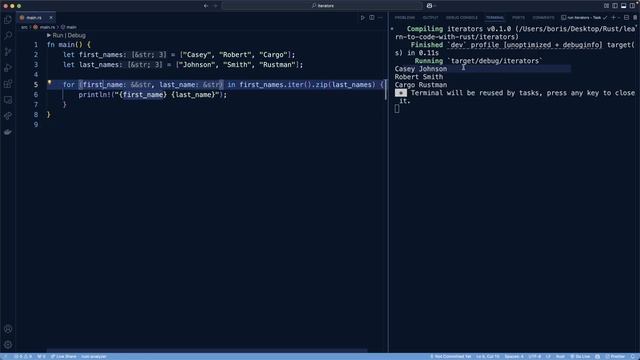Open the Remote Explorer view

(x=8, y=100)
